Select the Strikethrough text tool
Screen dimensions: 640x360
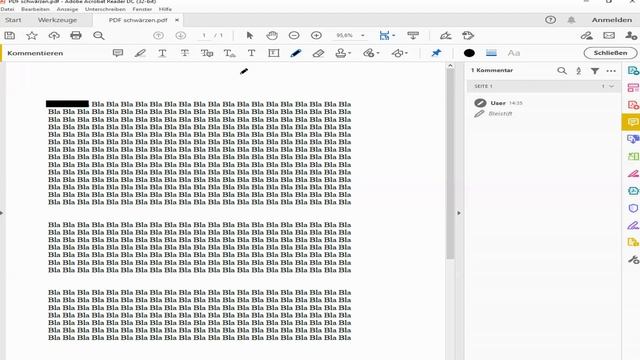point(184,53)
